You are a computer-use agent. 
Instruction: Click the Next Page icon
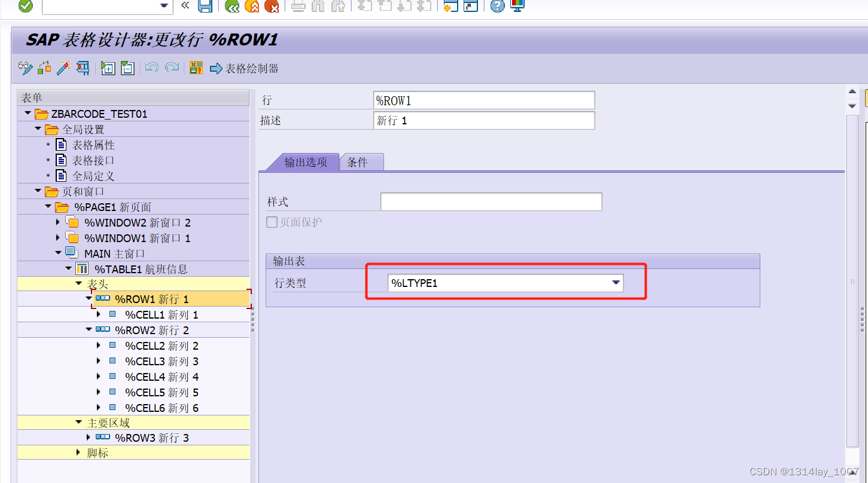(x=404, y=6)
